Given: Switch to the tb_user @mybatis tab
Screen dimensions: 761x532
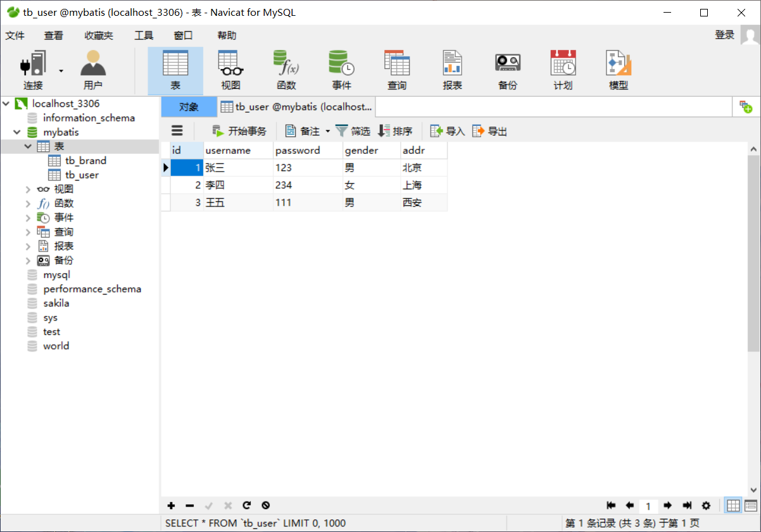Looking at the screenshot, I should pos(296,107).
